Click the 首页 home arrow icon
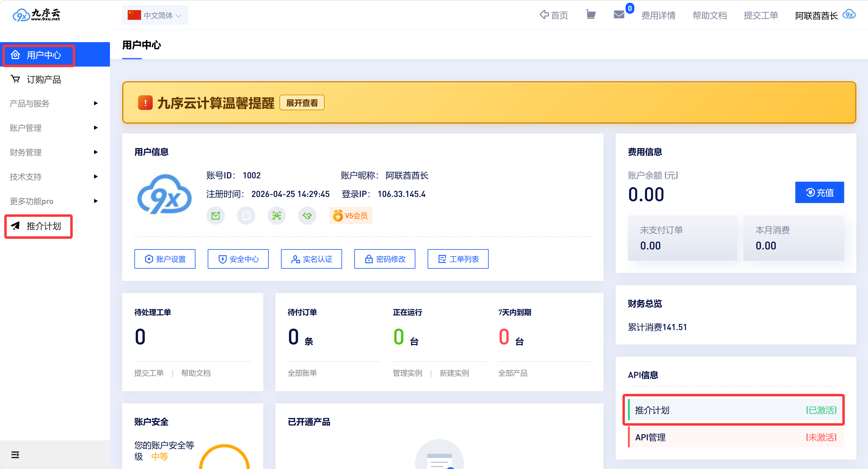 pyautogui.click(x=544, y=14)
